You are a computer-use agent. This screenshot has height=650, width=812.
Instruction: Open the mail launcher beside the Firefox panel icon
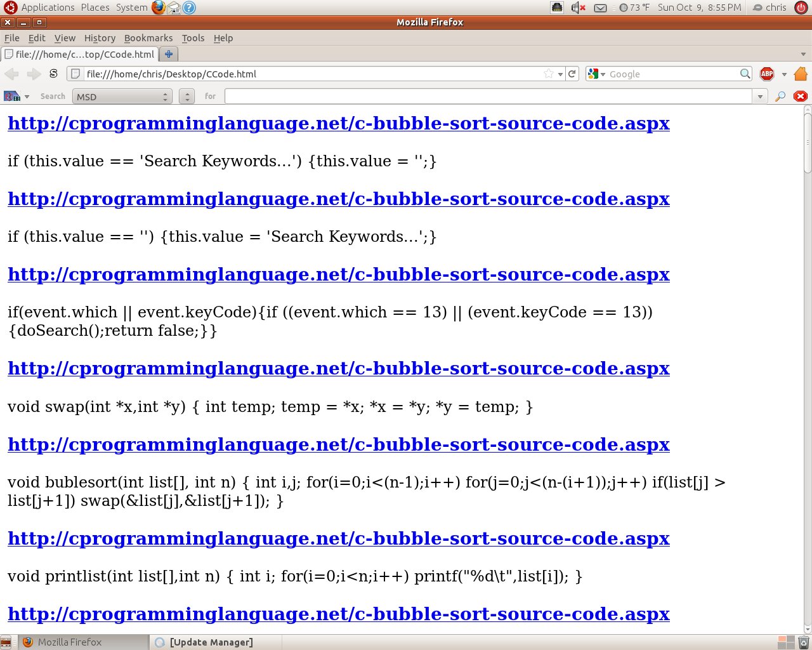pyautogui.click(x=174, y=8)
